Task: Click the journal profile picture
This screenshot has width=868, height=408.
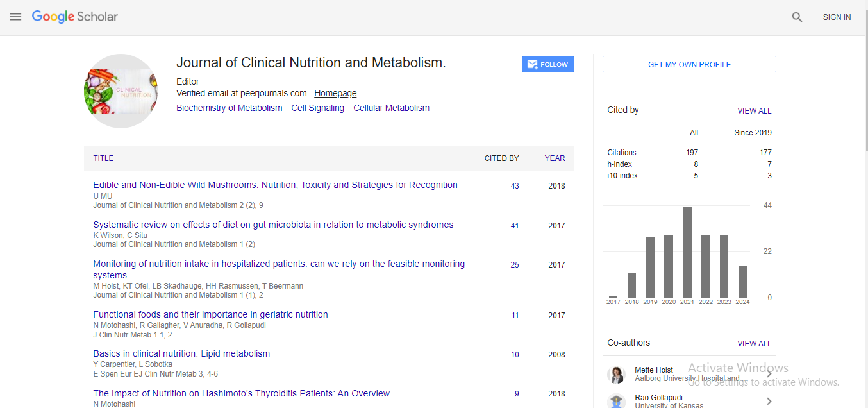Action: 121,91
